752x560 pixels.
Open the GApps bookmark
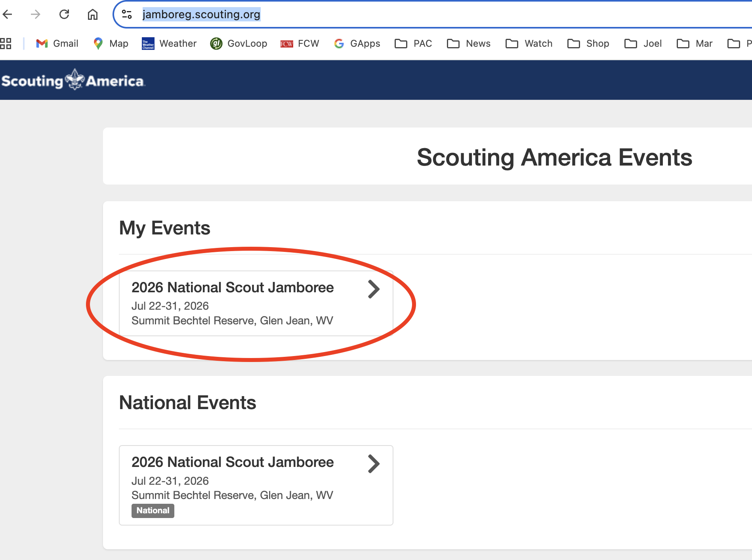[357, 44]
